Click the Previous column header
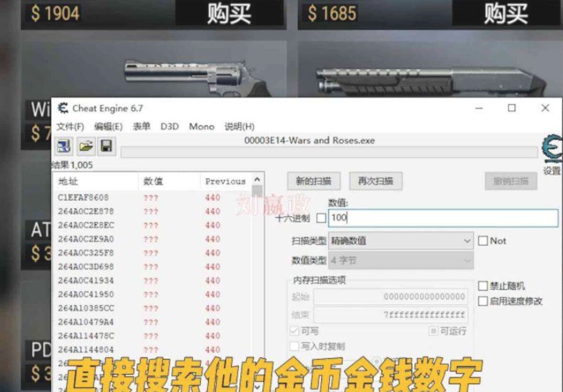Screen dimensions: 563x392 pos(226,181)
